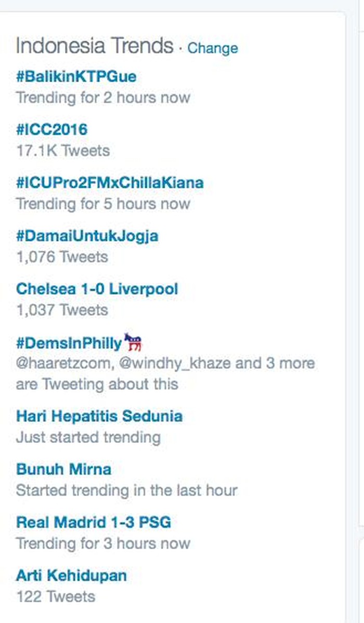
Task: Click the 1,076 Tweets count under #DamaiUntukJogja
Action: point(62,257)
